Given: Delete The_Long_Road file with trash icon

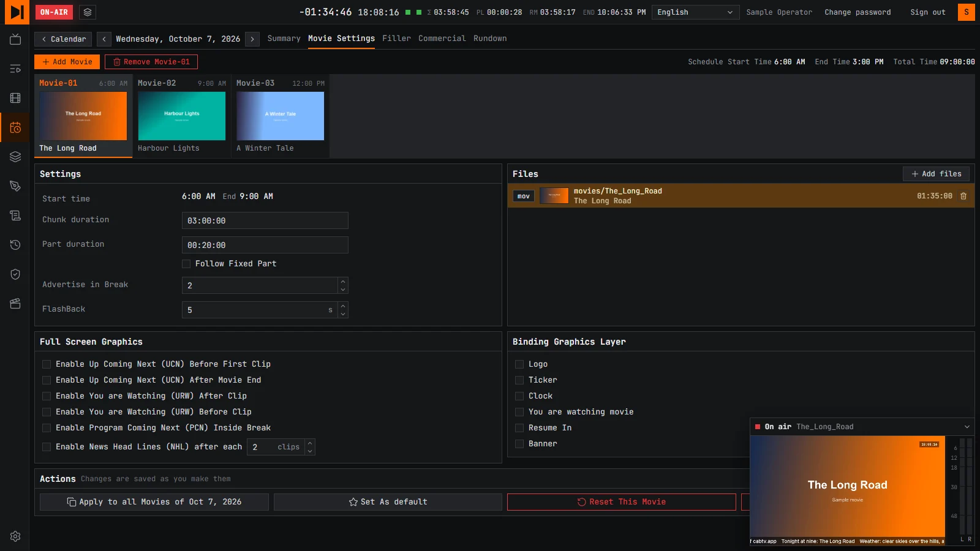Looking at the screenshot, I should (x=963, y=196).
